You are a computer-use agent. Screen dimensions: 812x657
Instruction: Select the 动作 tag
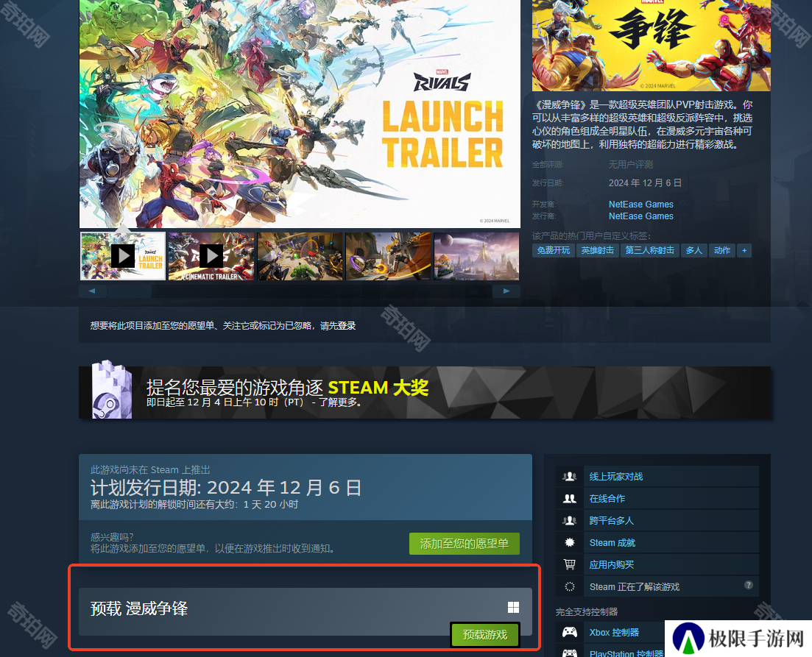pyautogui.click(x=722, y=251)
